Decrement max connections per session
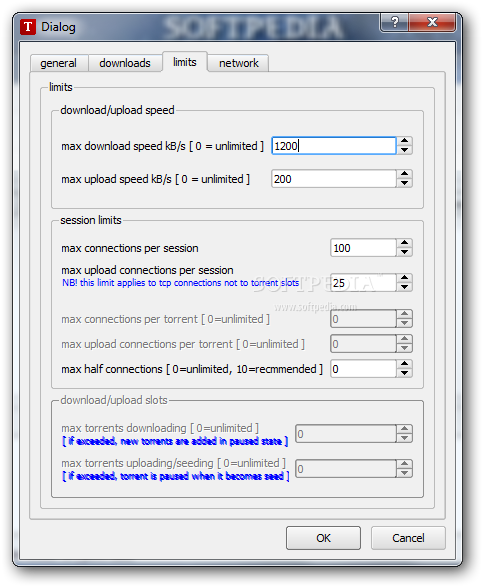The width and height of the screenshot is (483, 587). (x=404, y=252)
